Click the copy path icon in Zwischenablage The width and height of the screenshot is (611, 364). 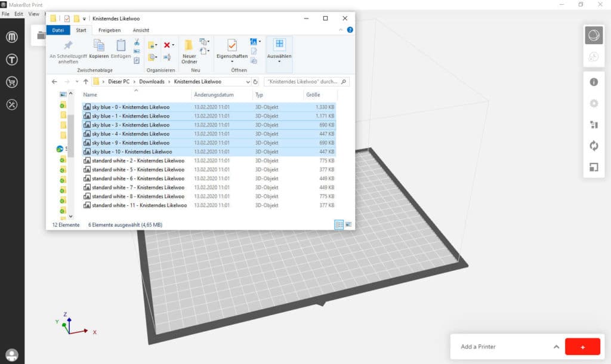coord(137,51)
